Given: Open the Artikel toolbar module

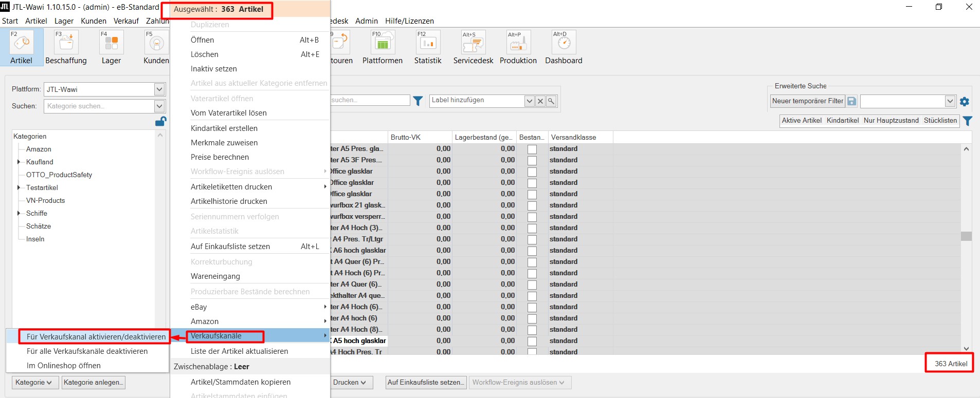Looking at the screenshot, I should coord(21,48).
